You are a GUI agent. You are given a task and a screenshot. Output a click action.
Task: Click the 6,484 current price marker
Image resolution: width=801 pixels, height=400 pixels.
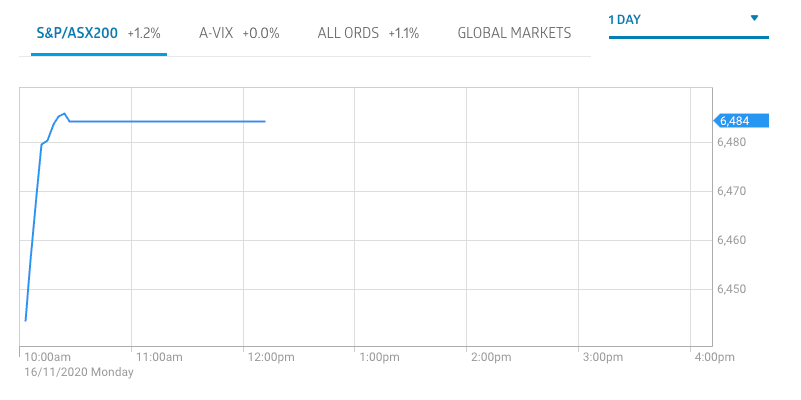pos(741,121)
